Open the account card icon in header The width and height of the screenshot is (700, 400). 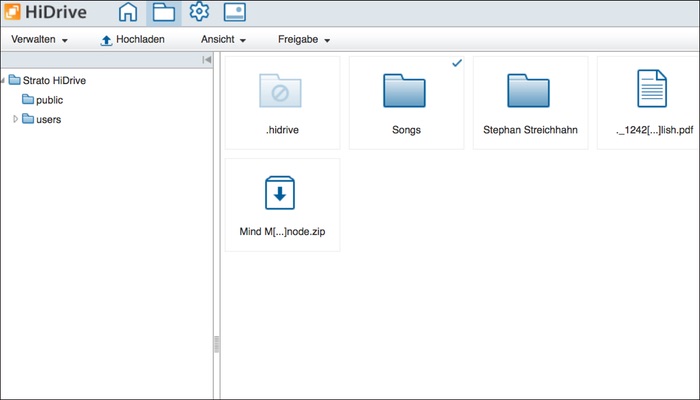point(234,13)
